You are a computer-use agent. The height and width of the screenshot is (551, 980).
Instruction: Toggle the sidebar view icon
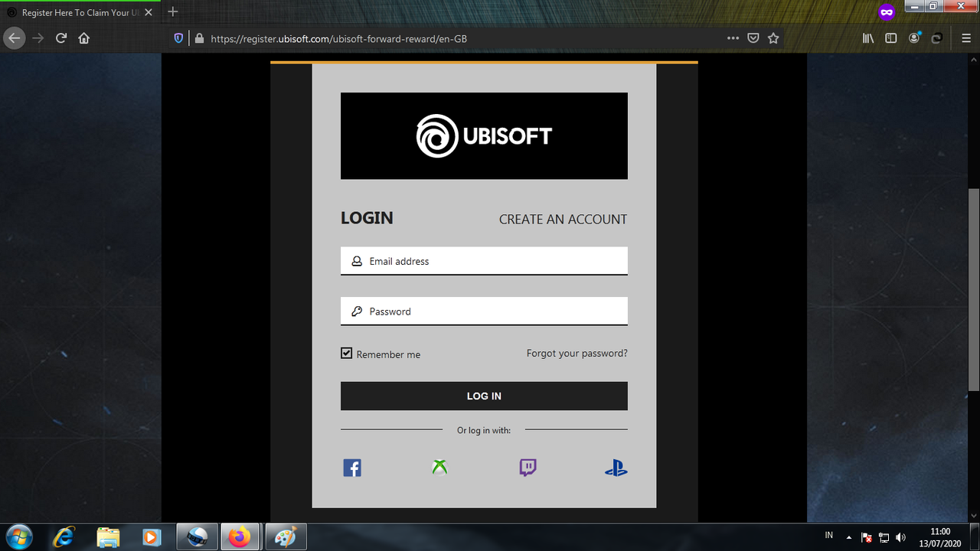click(891, 38)
